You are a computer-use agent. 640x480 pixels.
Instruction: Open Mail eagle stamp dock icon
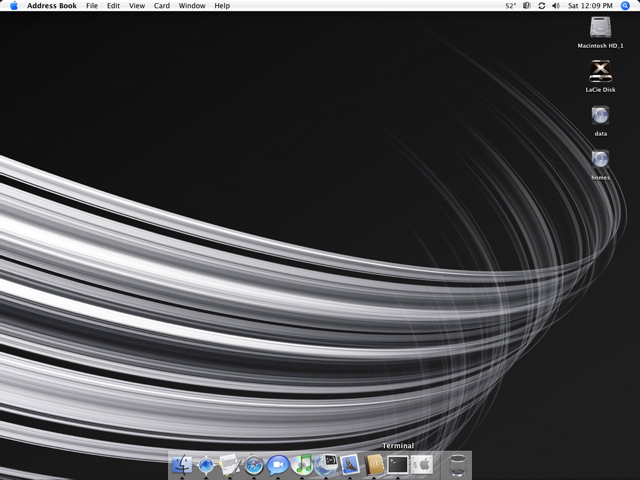[x=350, y=464]
